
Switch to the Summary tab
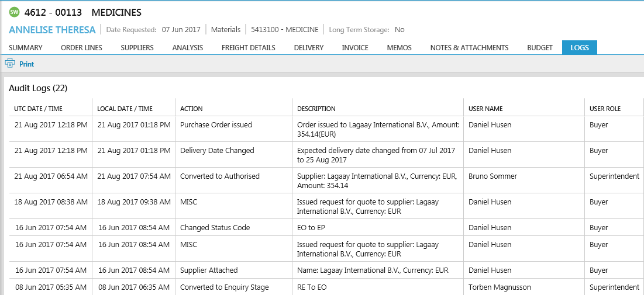pyautogui.click(x=26, y=48)
